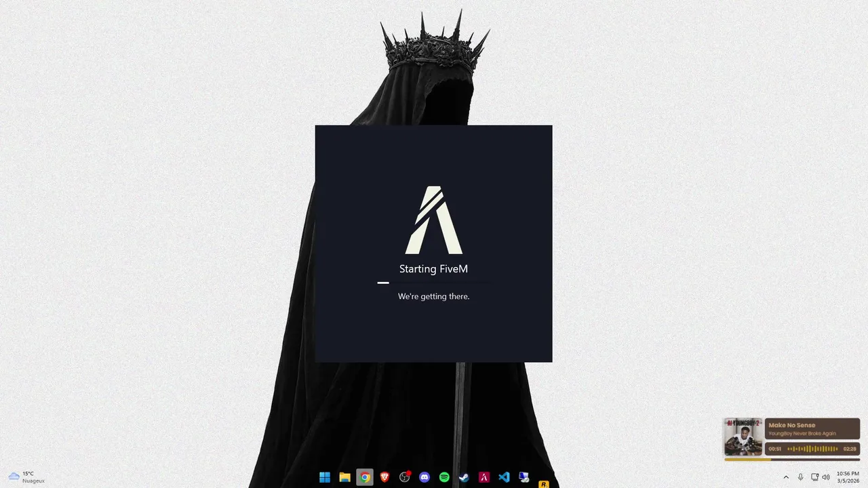
Task: Click the 02:28 track duration label
Action: pyautogui.click(x=850, y=449)
